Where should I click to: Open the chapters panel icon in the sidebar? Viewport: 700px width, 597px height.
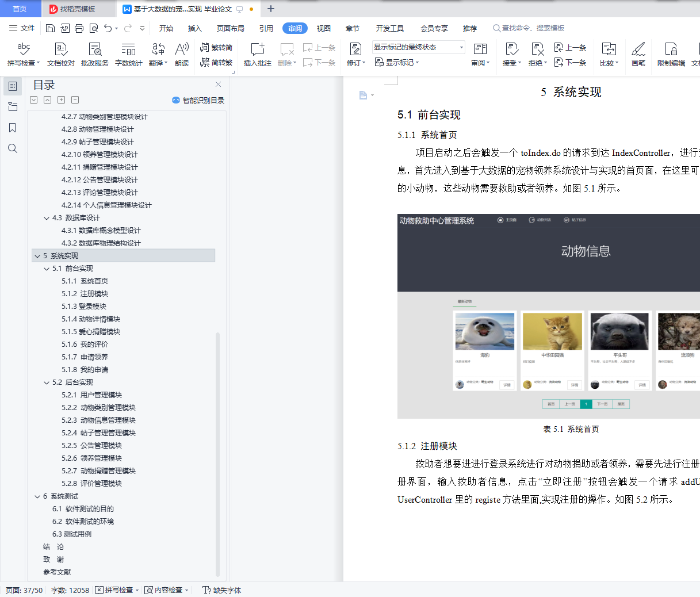pyautogui.click(x=13, y=107)
